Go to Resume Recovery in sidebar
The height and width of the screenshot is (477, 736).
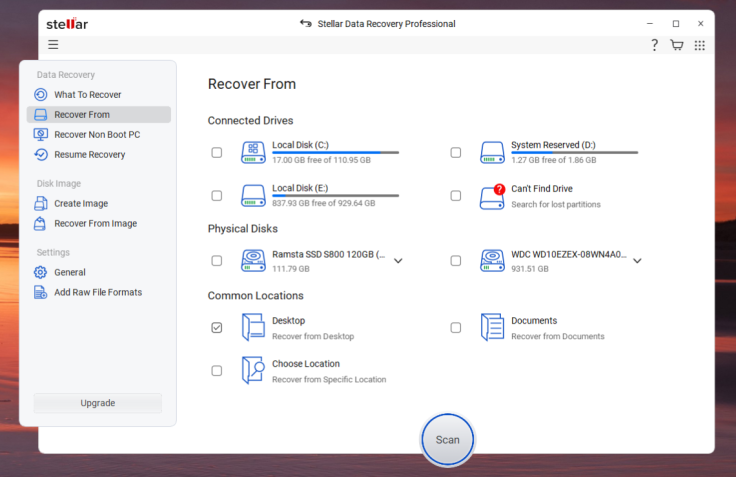click(x=89, y=155)
